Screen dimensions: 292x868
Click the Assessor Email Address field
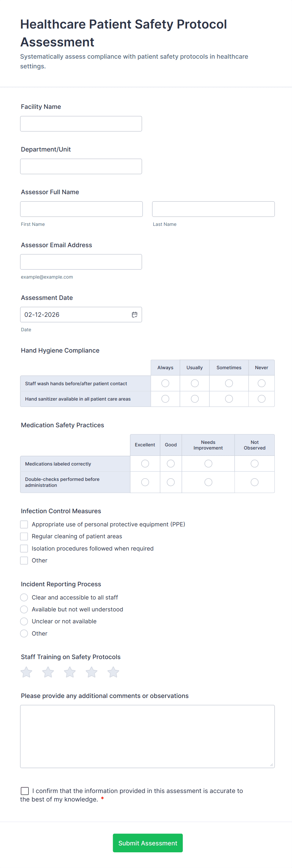(x=81, y=262)
